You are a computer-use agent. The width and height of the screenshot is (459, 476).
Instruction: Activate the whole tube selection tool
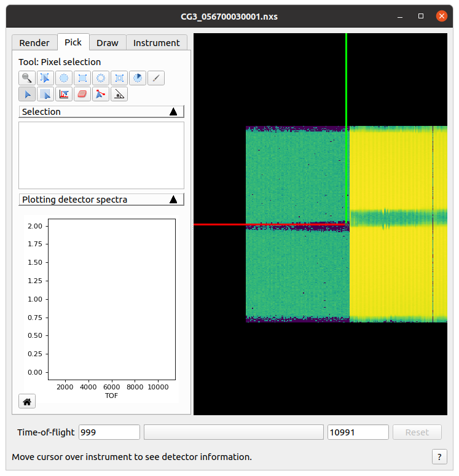[x=45, y=94]
